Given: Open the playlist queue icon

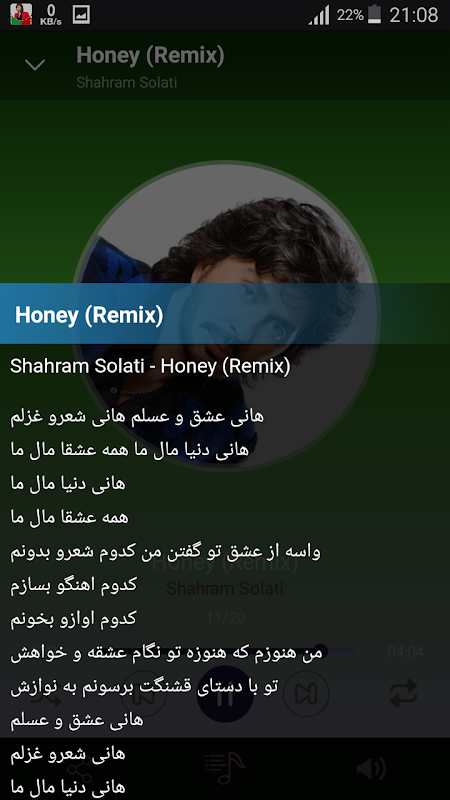Looking at the screenshot, I should 225,767.
